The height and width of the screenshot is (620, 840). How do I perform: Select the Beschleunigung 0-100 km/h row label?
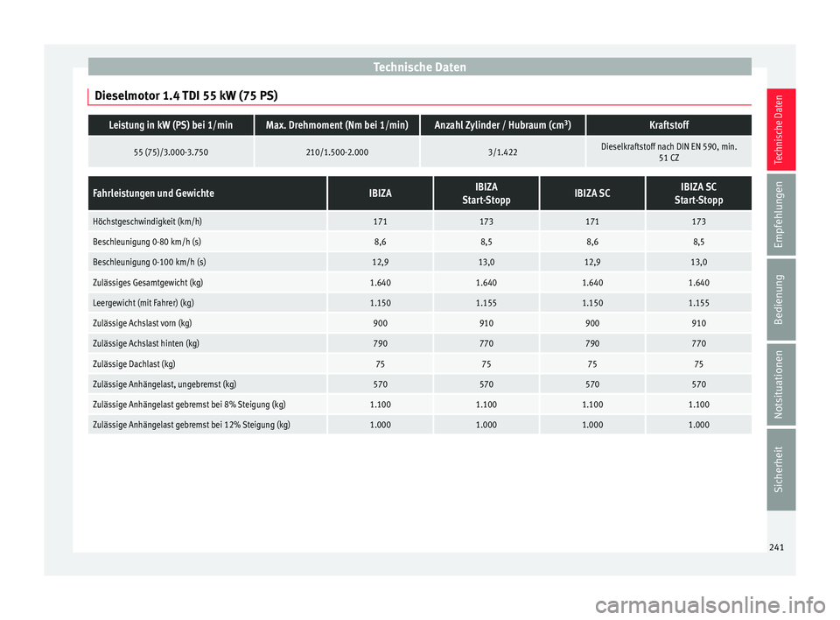150,262
